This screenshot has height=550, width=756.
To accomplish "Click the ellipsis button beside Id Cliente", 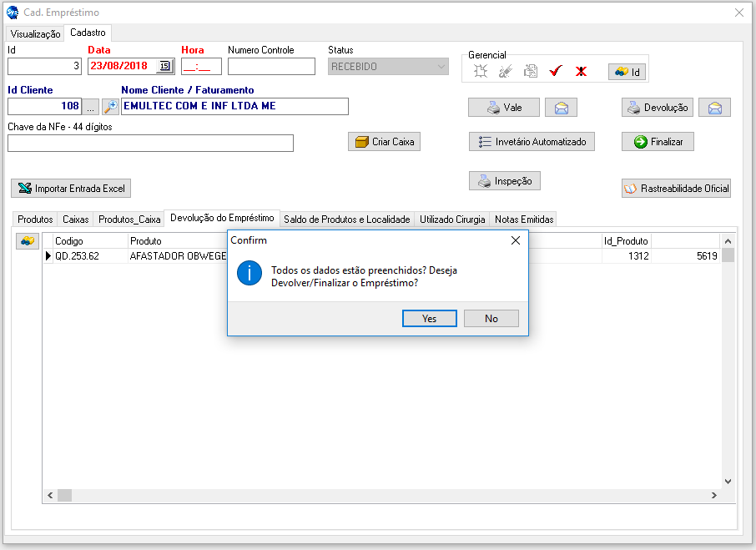I will click(91, 107).
